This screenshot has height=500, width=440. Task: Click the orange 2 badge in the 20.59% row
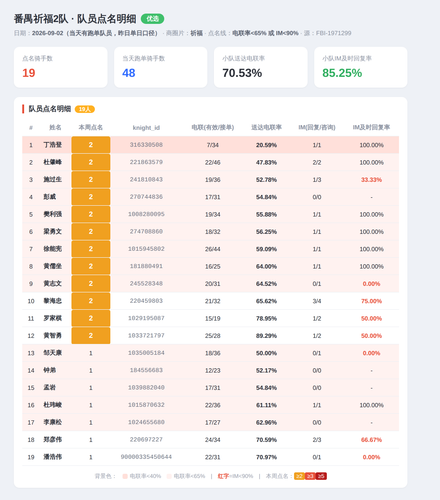pyautogui.click(x=91, y=145)
